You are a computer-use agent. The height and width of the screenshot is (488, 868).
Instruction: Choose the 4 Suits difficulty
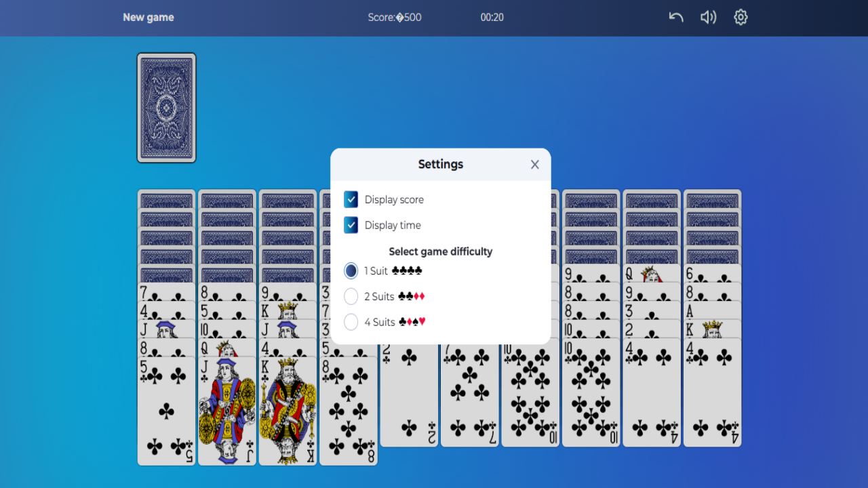tap(351, 322)
